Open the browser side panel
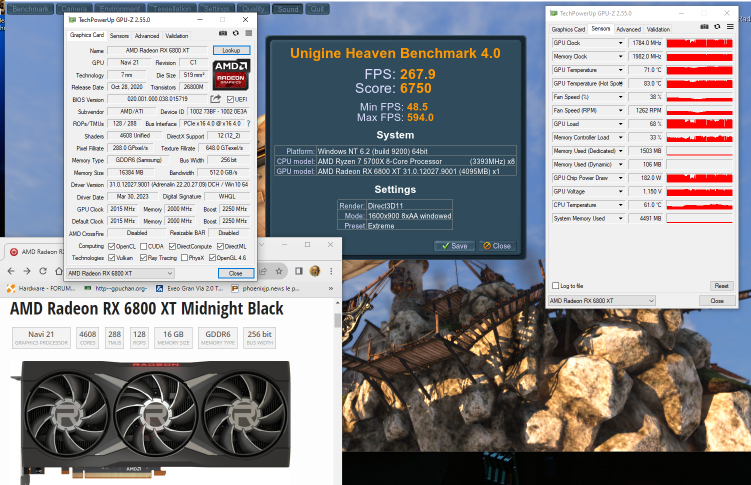This screenshot has width=751, height=485. tap(299, 271)
